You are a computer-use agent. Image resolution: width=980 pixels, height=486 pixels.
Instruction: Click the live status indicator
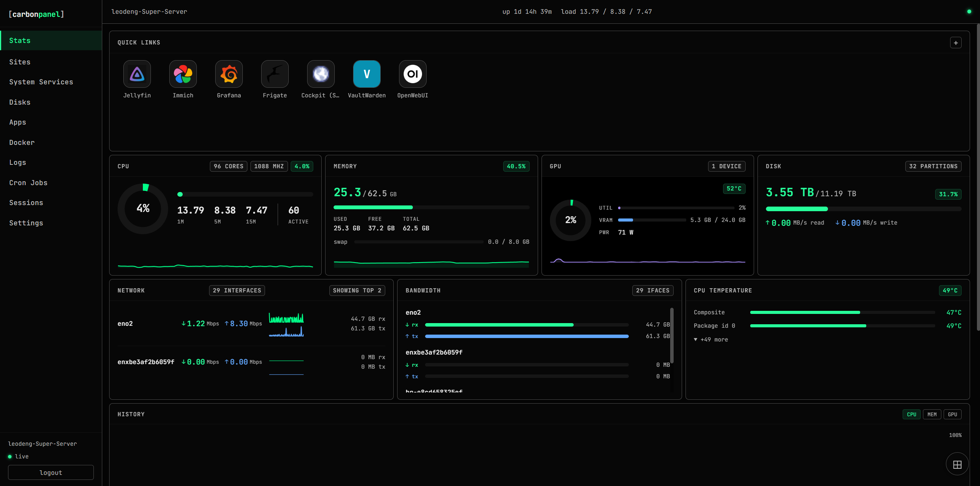pos(18,456)
